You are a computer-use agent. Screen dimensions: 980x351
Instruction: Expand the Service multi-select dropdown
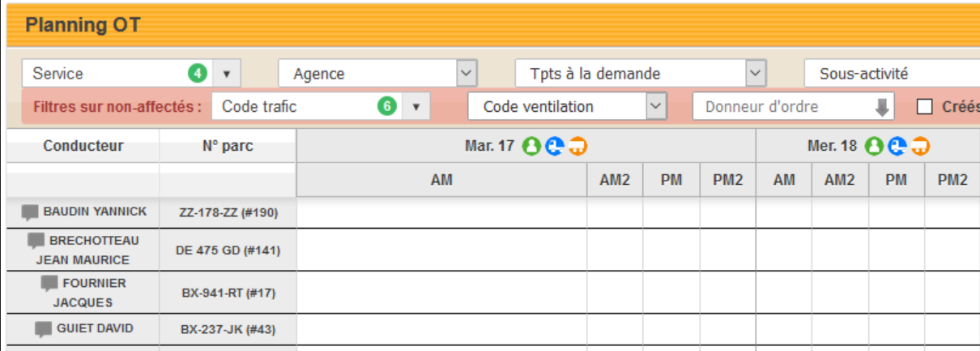click(x=227, y=74)
